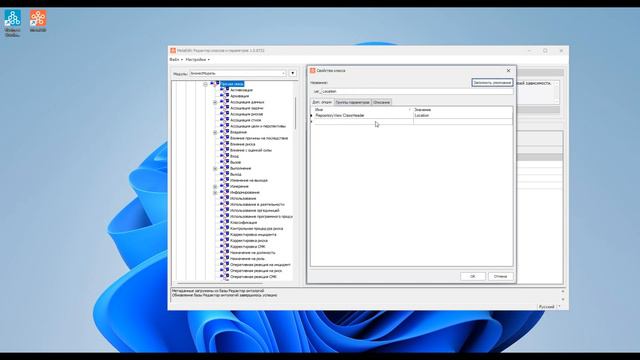Click the tree panel's vertical scrollbar
This screenshot has height=360, width=640.
coord(295,113)
